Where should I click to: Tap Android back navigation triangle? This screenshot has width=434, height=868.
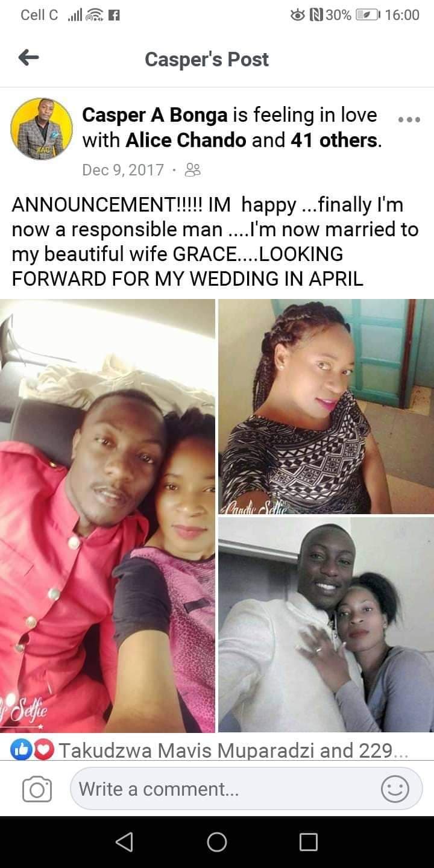(124, 841)
